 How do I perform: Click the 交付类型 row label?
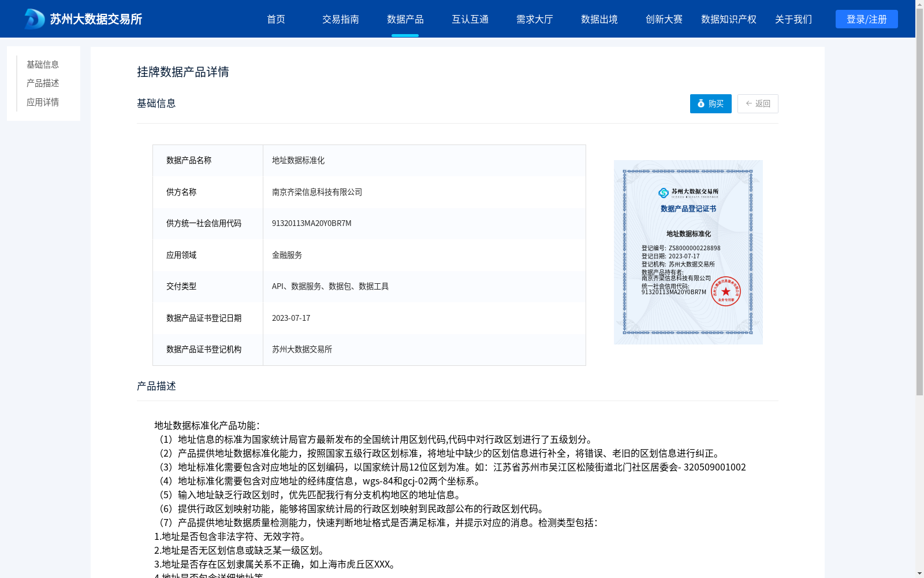(181, 287)
